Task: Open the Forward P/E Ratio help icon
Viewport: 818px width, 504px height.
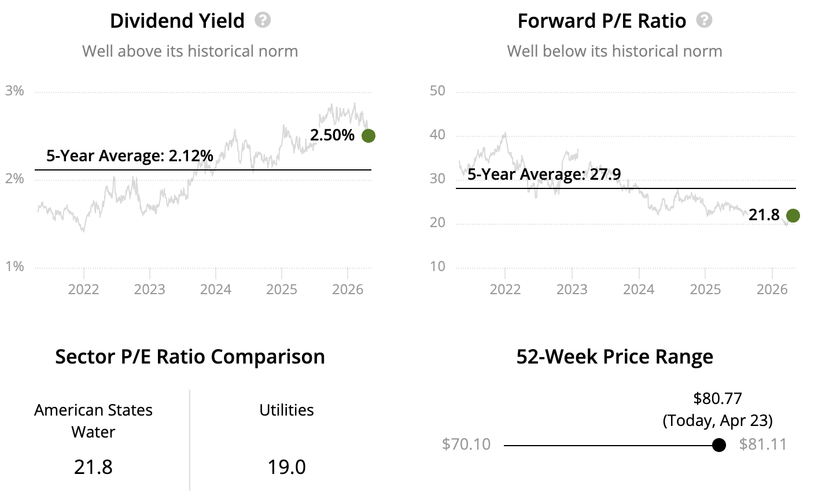Action: [704, 20]
